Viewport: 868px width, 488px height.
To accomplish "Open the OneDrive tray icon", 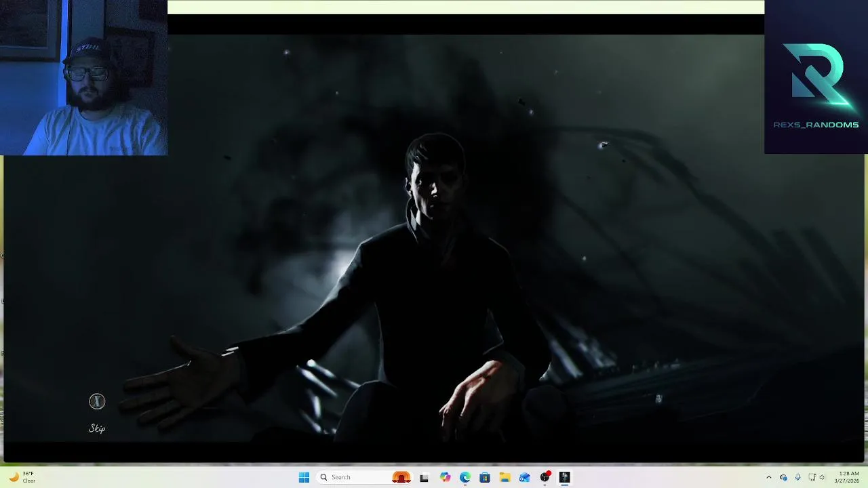I will click(783, 477).
